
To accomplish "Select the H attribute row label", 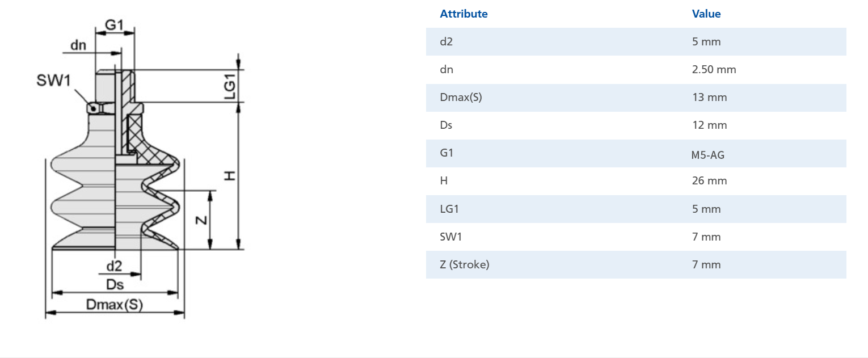I will [x=444, y=181].
